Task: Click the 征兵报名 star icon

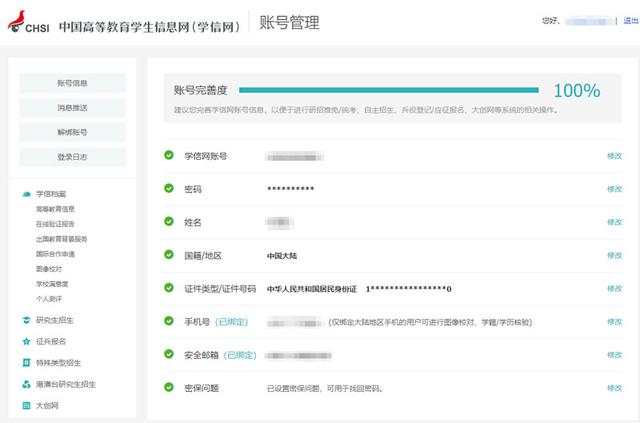Action: click(27, 341)
